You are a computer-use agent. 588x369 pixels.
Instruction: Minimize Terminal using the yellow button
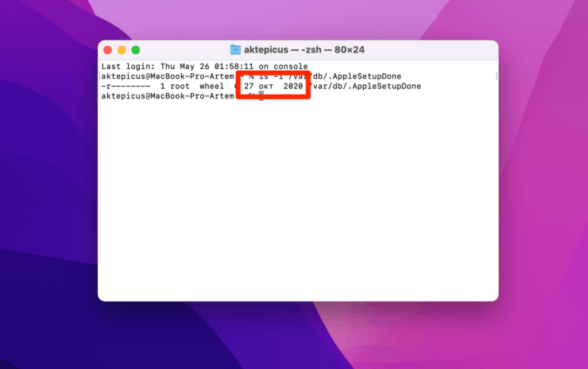(x=122, y=50)
